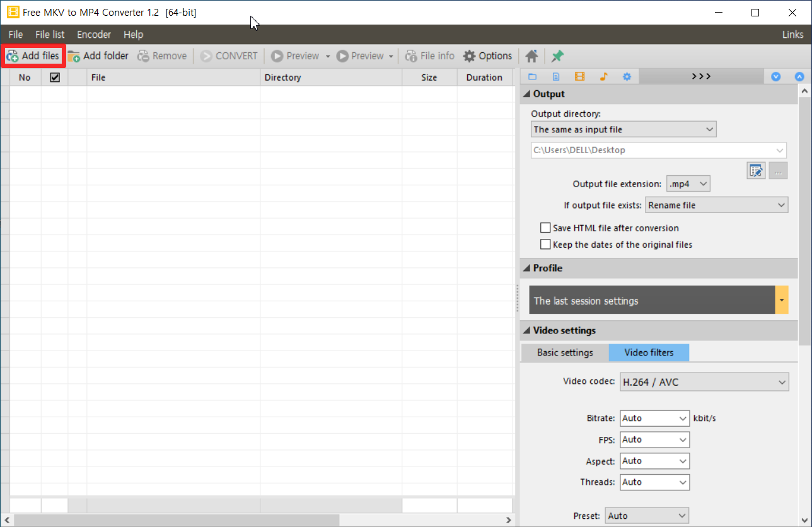812x527 pixels.
Task: Open the Output file extension dropdown
Action: [688, 184]
